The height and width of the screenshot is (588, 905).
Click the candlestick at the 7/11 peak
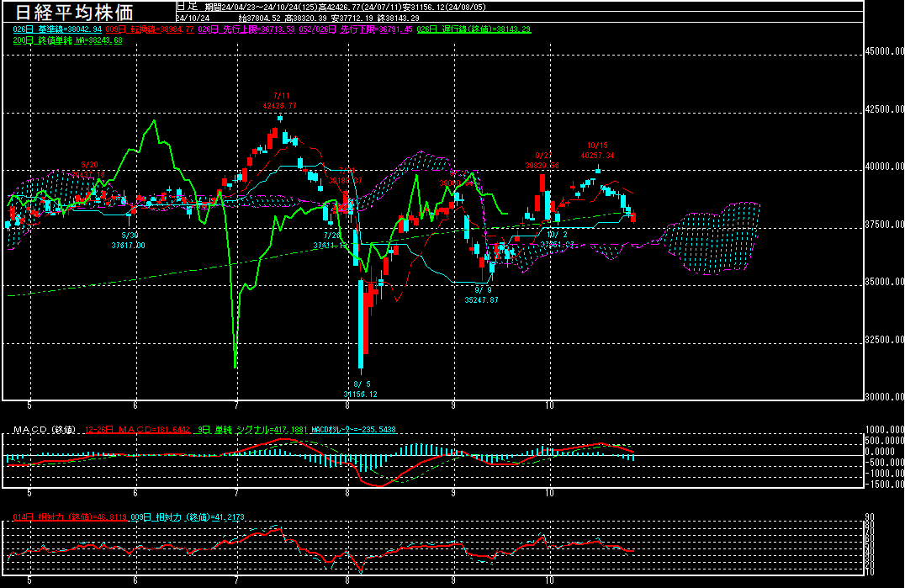click(280, 119)
